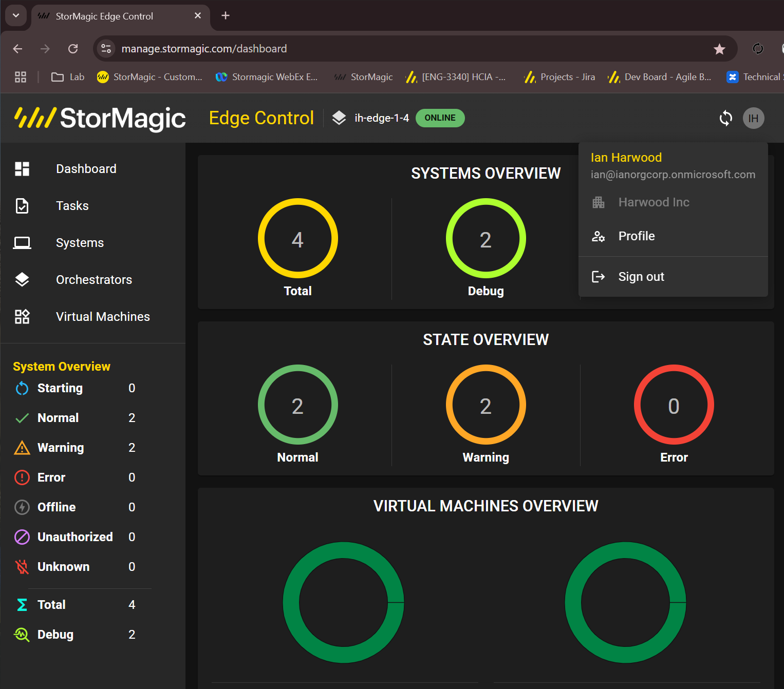Click the Unauthorized status row label

75,537
